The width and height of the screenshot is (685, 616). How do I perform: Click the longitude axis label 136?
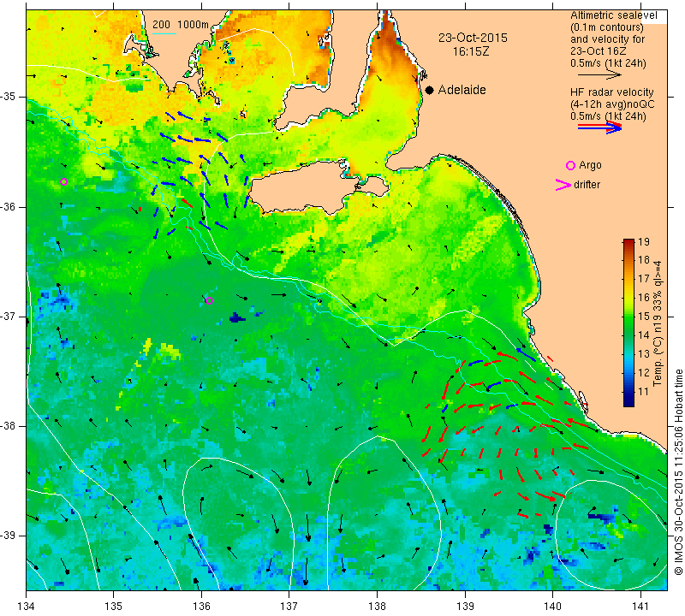pos(201,607)
